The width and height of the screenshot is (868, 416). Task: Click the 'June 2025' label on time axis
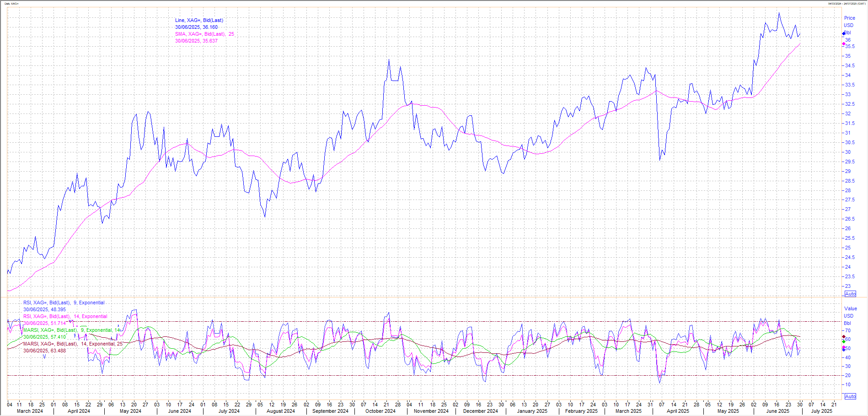(x=777, y=411)
